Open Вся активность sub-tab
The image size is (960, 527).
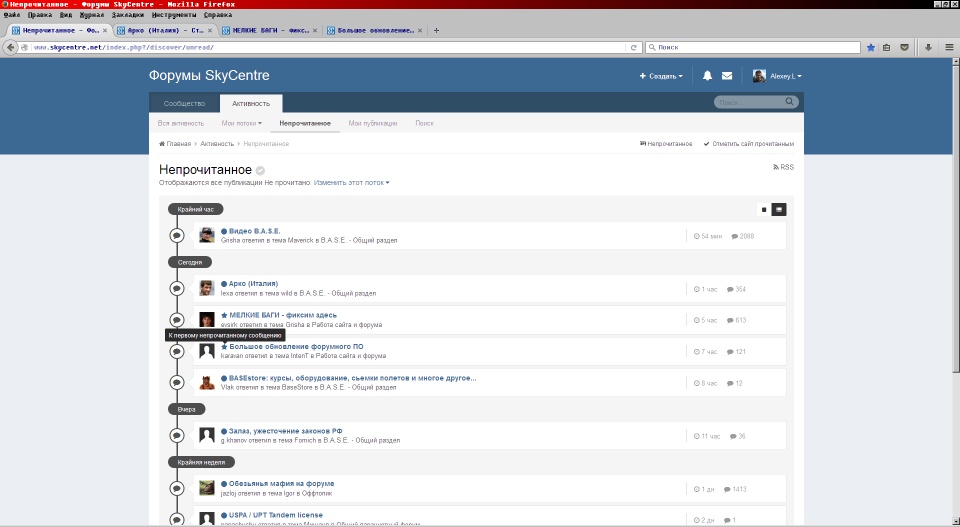click(181, 123)
